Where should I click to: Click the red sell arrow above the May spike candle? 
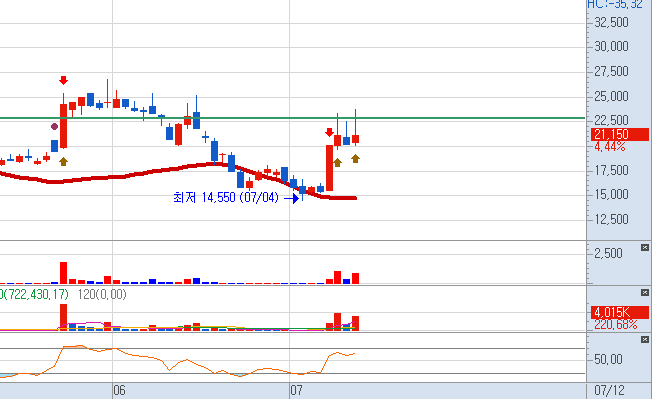63,80
